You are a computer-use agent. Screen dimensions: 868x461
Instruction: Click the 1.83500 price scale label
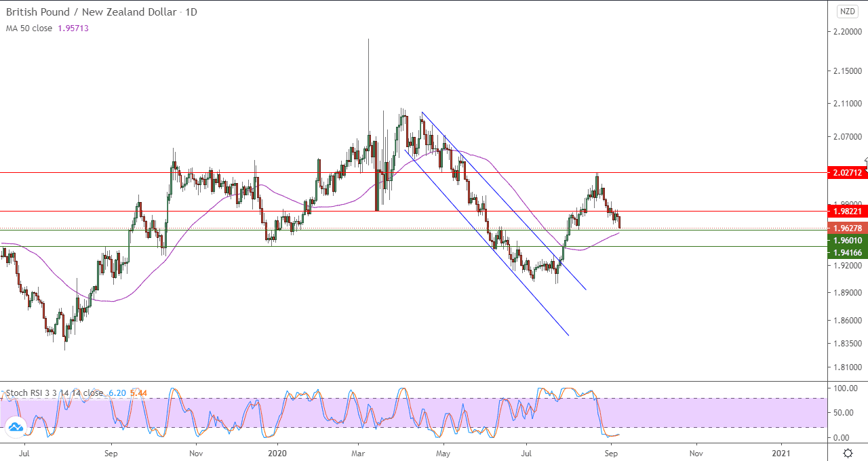tap(848, 343)
